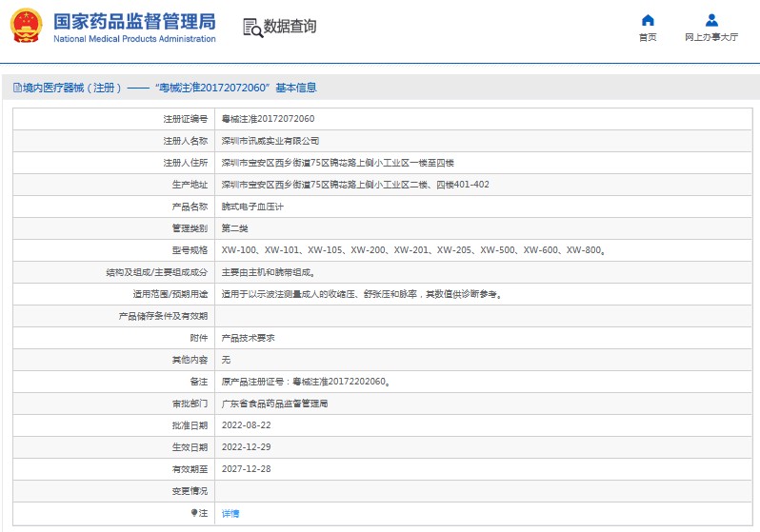Click the 有效期至 row label
Screen dimensions: 760x532
[x=190, y=469]
